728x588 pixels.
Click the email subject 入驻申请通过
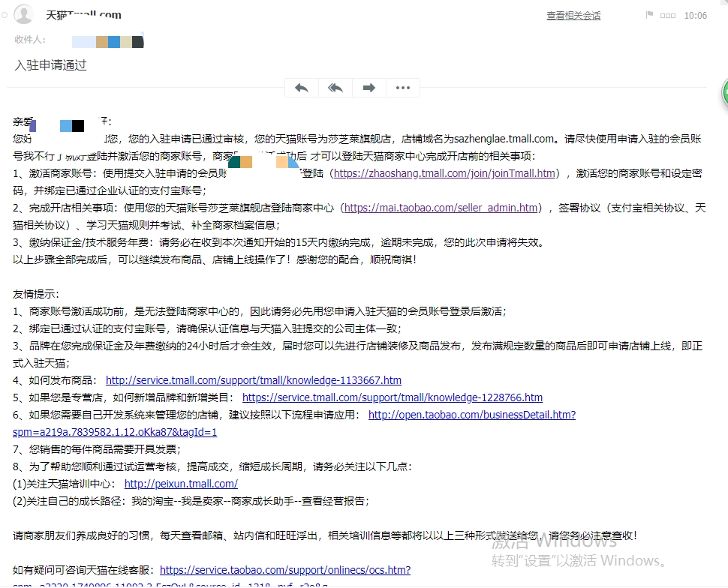[x=50, y=65]
